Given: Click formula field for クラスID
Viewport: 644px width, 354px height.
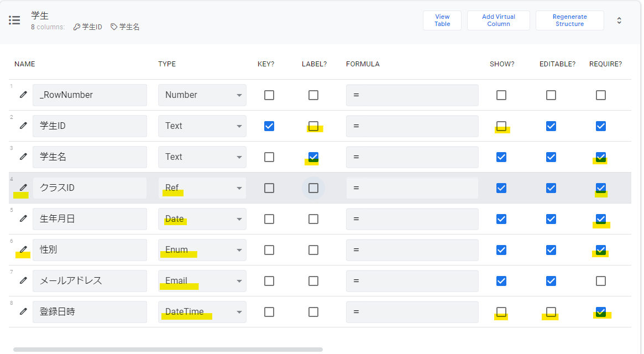Looking at the screenshot, I should [x=412, y=188].
